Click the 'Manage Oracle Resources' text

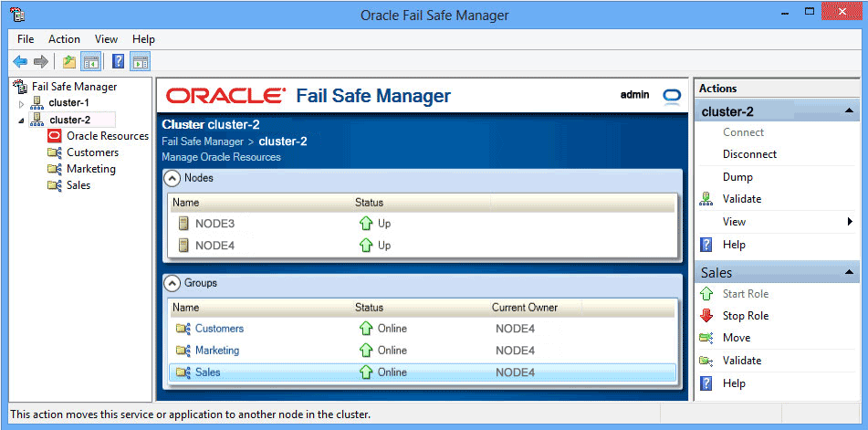tap(221, 157)
